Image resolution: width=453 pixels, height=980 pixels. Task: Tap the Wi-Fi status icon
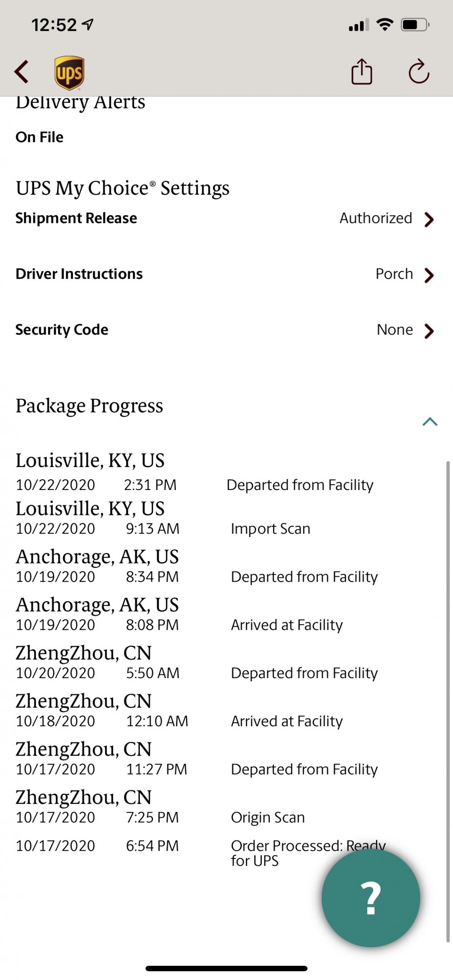pyautogui.click(x=385, y=24)
